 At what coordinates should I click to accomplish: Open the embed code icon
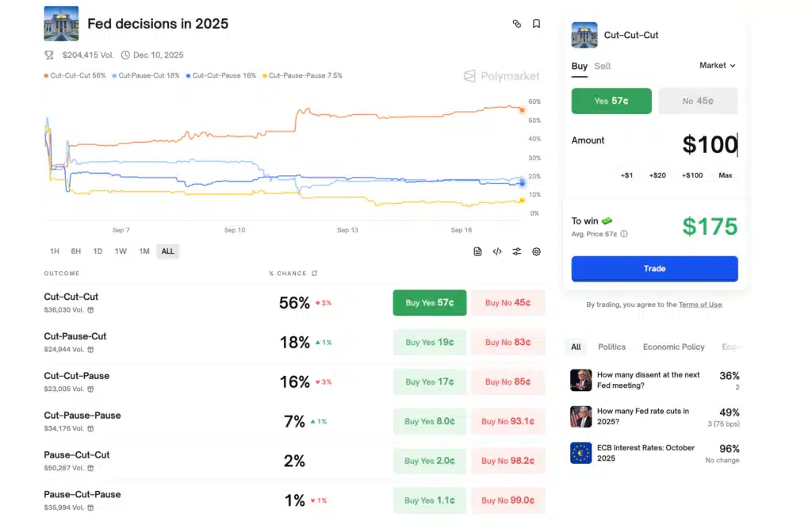click(x=497, y=251)
